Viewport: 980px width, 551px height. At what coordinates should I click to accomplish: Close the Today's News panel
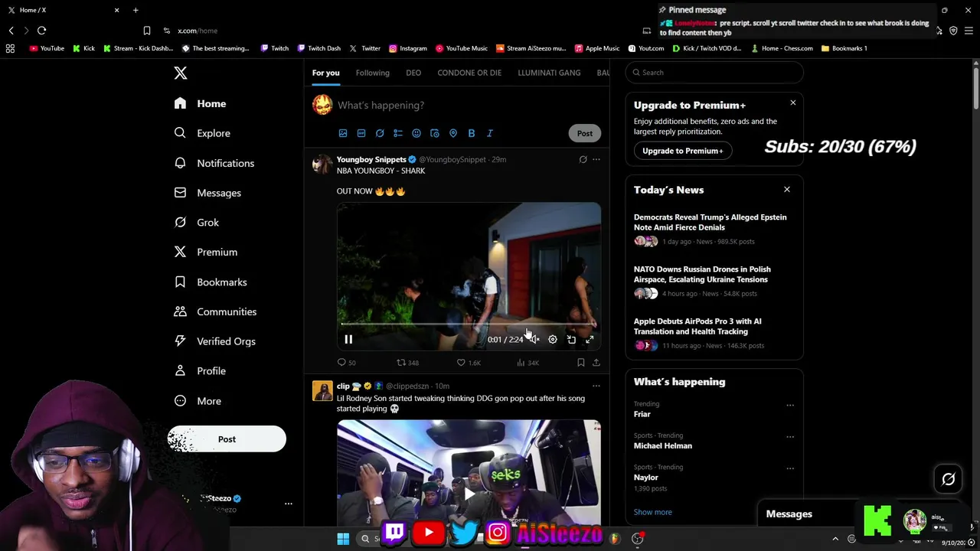786,189
